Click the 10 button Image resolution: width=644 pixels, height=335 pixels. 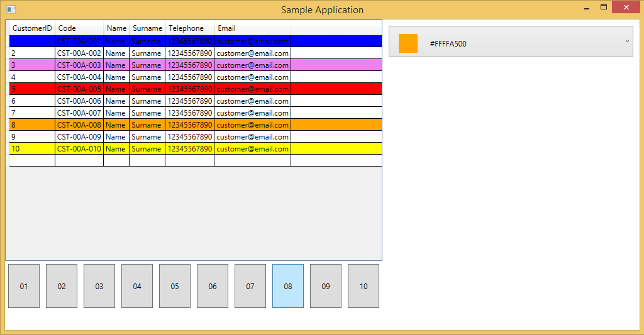pos(364,286)
